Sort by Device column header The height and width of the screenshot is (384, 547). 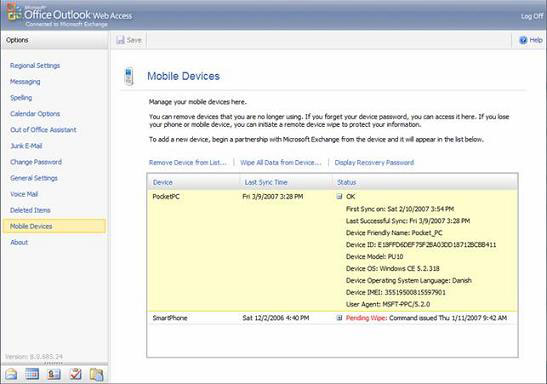(x=163, y=182)
